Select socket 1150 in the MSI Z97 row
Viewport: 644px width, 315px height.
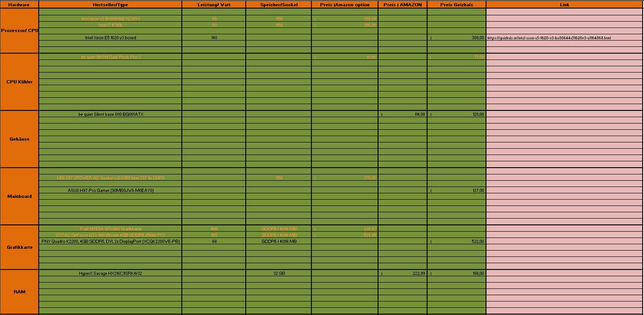279,178
